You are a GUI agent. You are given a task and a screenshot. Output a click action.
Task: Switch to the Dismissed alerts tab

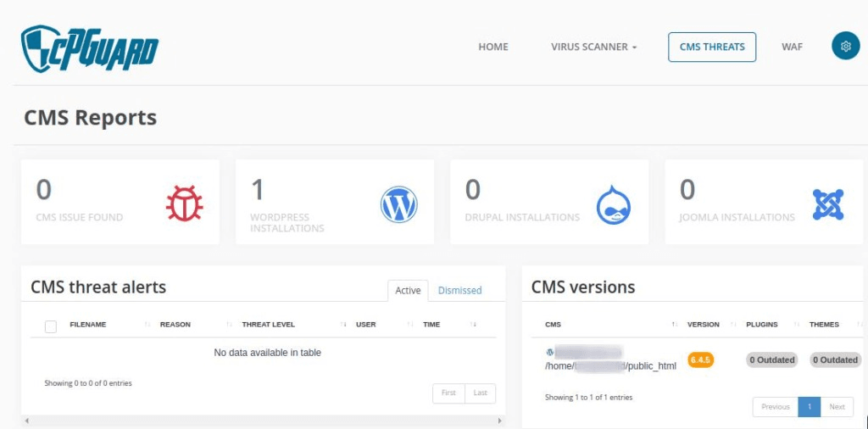459,290
